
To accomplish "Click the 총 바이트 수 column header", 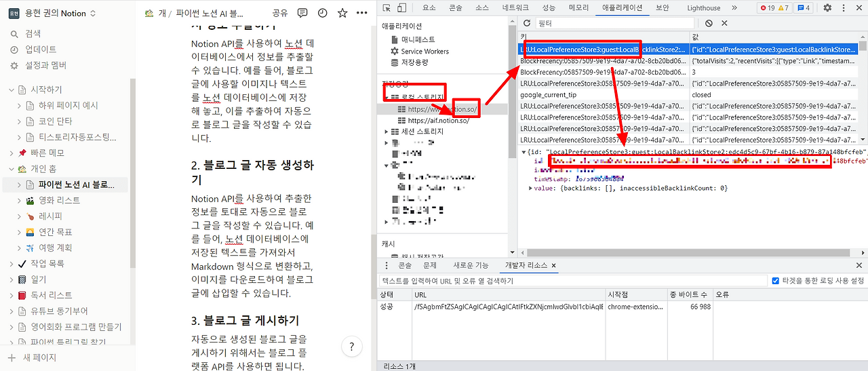I will pos(690,295).
